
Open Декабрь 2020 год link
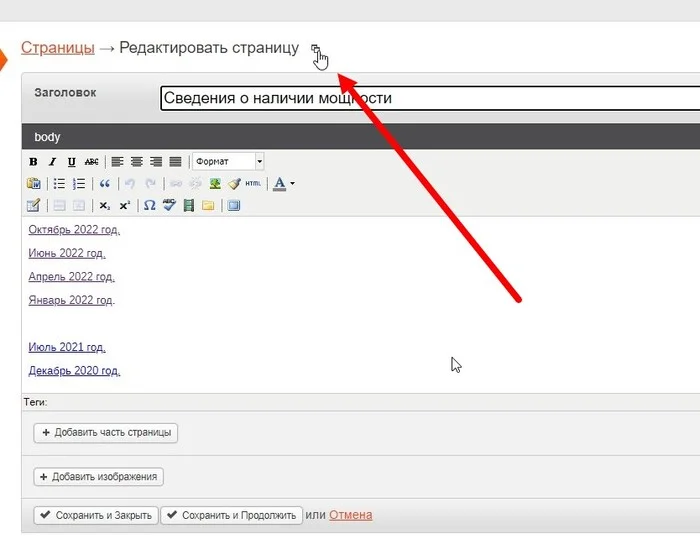(74, 371)
